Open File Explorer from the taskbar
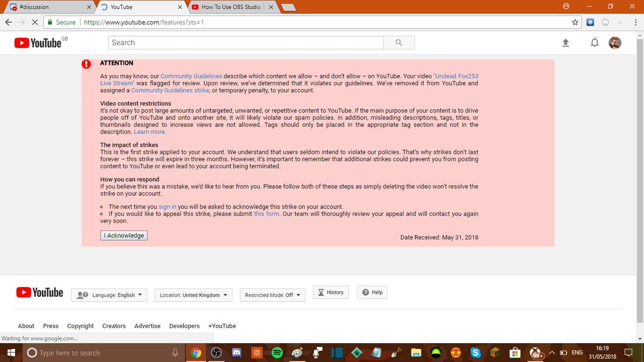 (x=416, y=353)
